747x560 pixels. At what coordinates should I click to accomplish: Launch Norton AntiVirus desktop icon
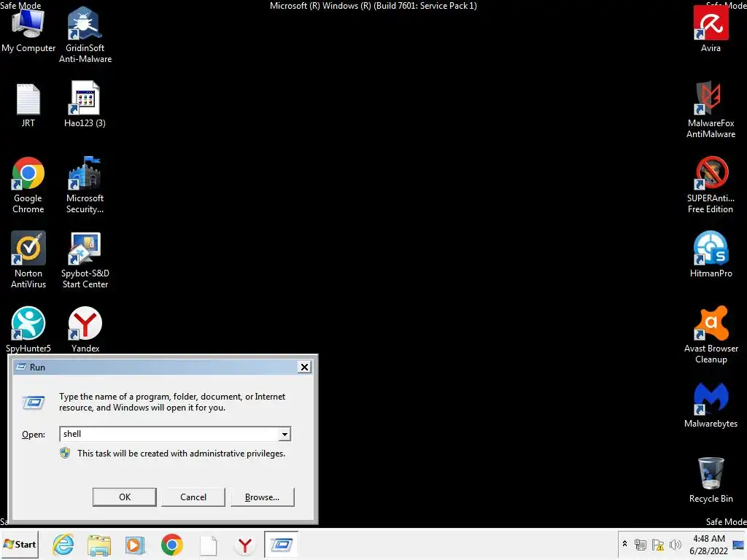28,260
